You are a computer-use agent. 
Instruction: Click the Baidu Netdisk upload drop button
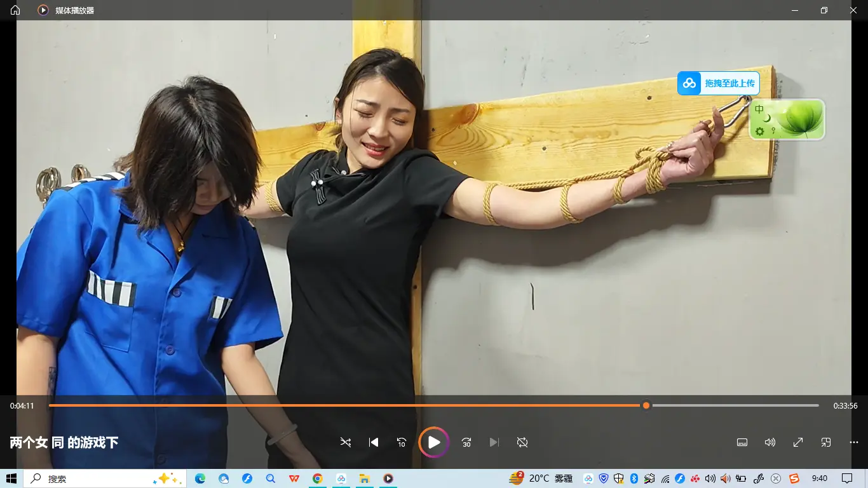719,83
